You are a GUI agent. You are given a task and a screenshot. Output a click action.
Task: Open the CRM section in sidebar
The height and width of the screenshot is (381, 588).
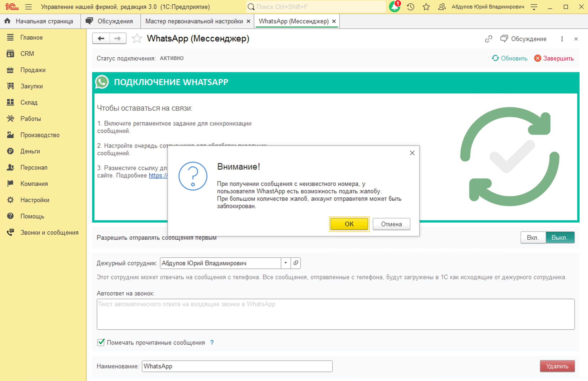[27, 54]
